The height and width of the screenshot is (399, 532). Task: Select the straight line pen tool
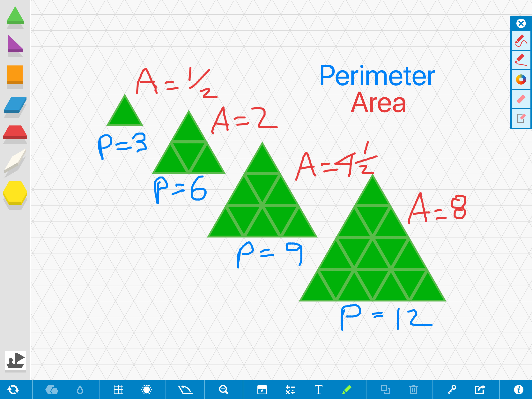coord(521,60)
